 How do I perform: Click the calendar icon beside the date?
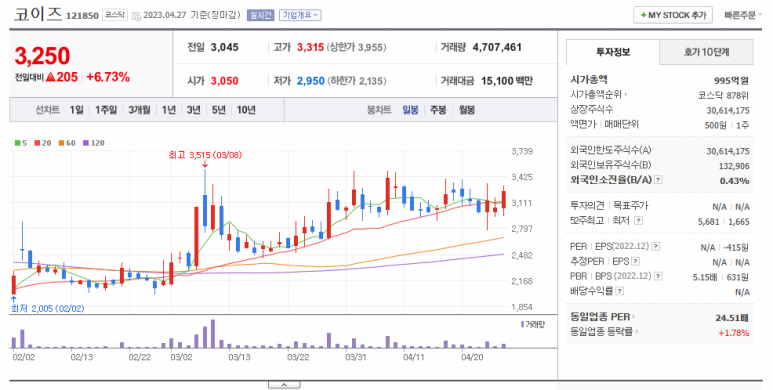click(x=136, y=16)
